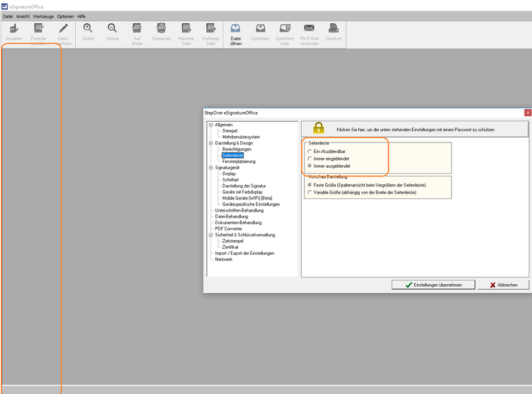This screenshot has width=532, height=394.
Task: Collapse the Signaturgerät tree node
Action: coord(210,168)
